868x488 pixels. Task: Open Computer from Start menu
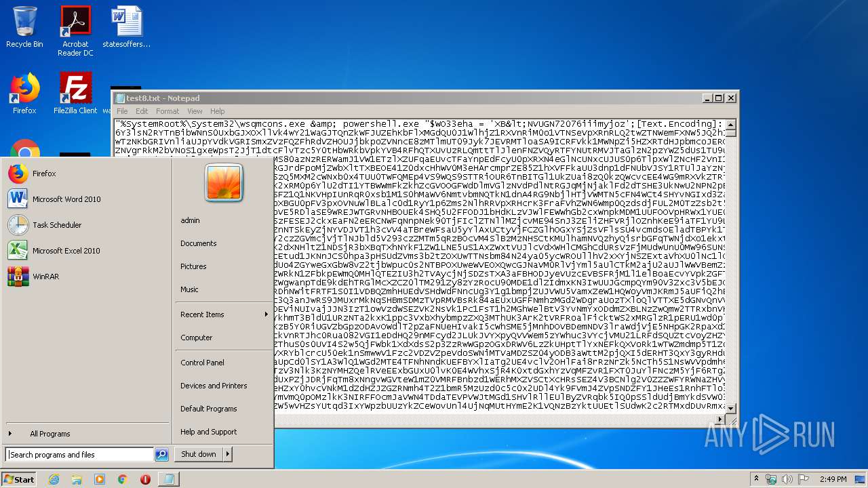(x=196, y=338)
